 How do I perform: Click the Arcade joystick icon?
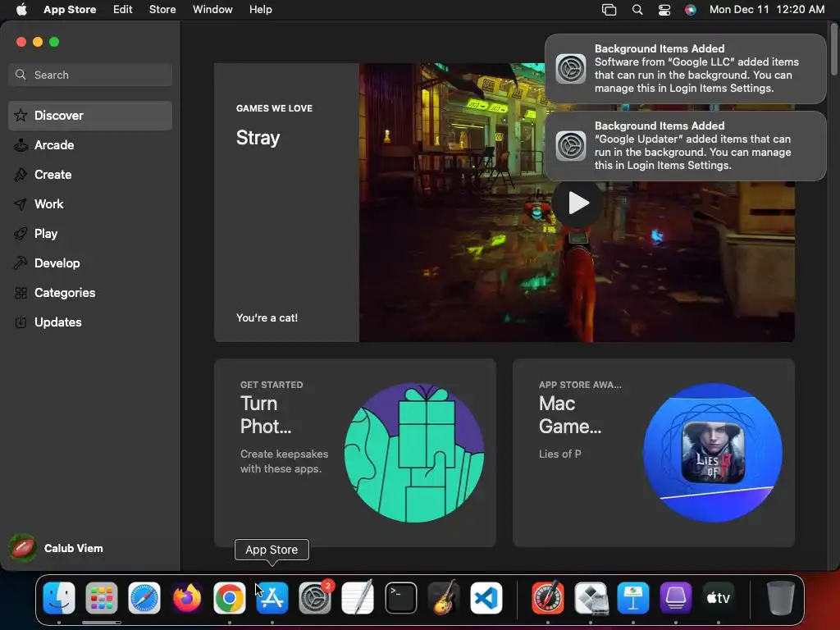coord(21,144)
